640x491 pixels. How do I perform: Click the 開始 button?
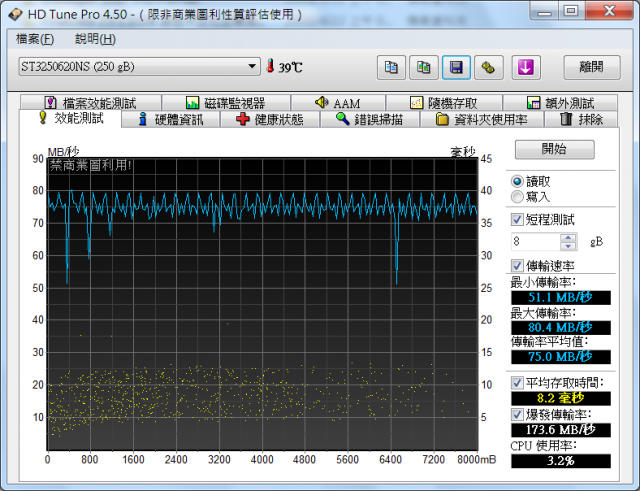554,149
